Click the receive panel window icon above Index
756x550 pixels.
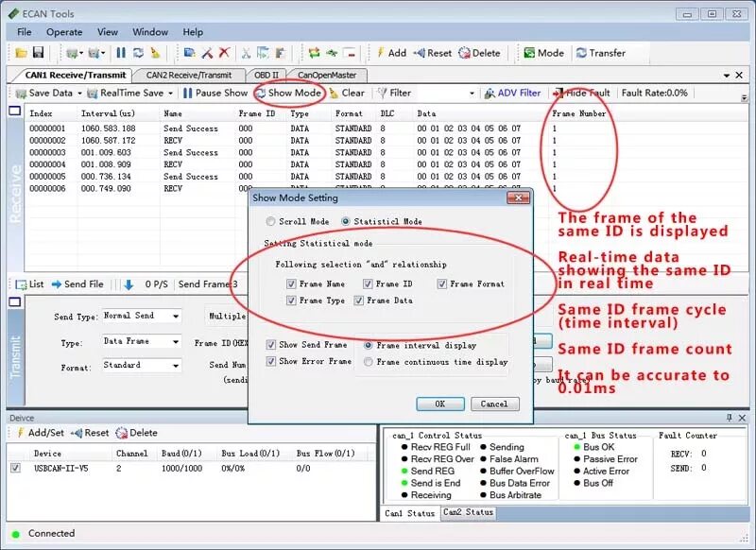click(15, 111)
